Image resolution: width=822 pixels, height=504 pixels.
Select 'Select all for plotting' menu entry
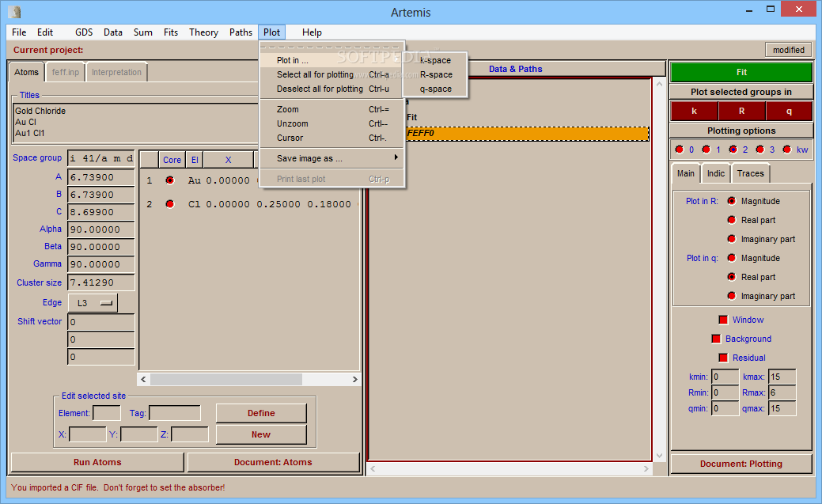coord(331,74)
